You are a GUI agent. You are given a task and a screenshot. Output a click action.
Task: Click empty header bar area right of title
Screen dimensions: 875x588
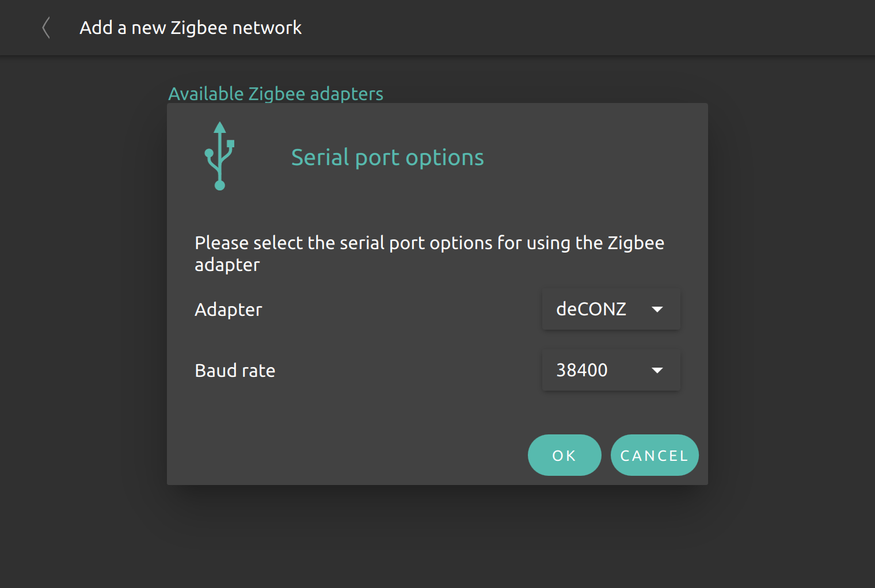pyautogui.click(x=587, y=28)
